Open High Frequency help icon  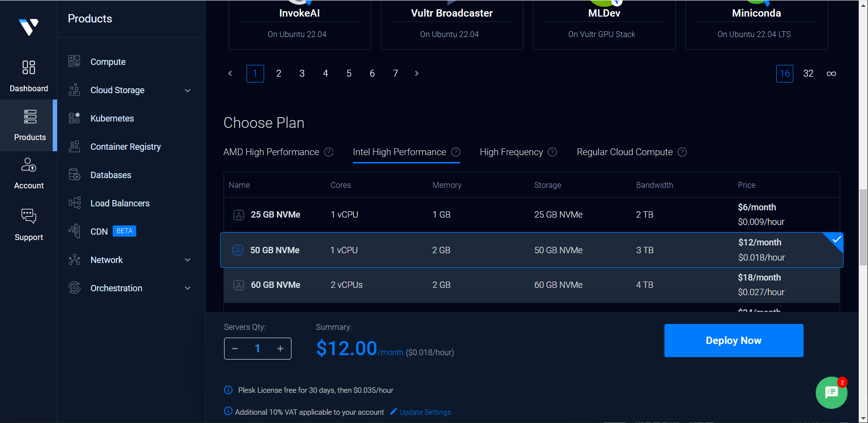553,152
